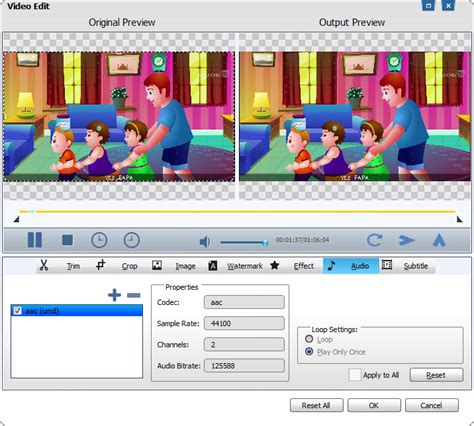Image resolution: width=474 pixels, height=426 pixels.
Task: Click the second clock icon in playback bar
Action: coord(131,240)
